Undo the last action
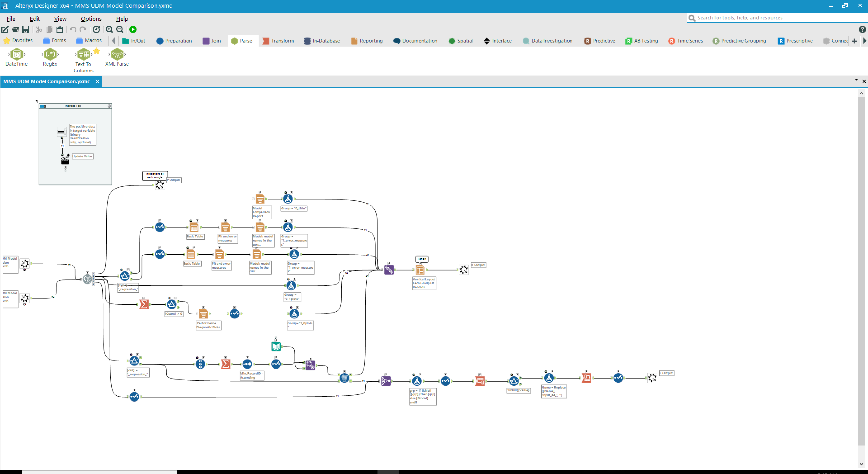The width and height of the screenshot is (868, 474). coord(73,30)
